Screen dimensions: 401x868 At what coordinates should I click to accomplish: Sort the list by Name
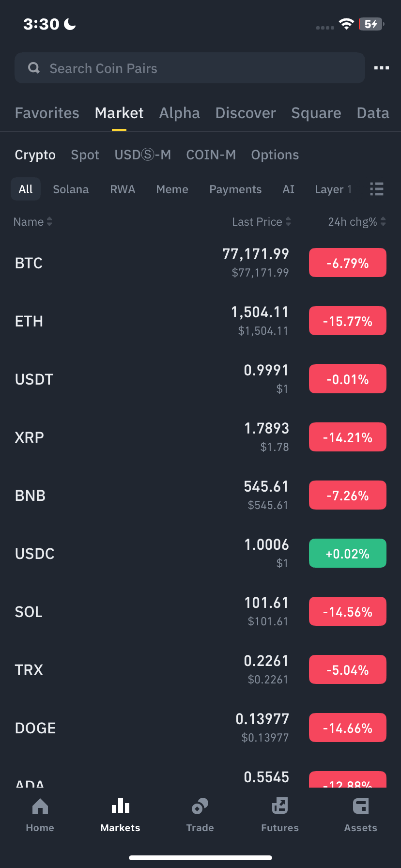point(33,222)
